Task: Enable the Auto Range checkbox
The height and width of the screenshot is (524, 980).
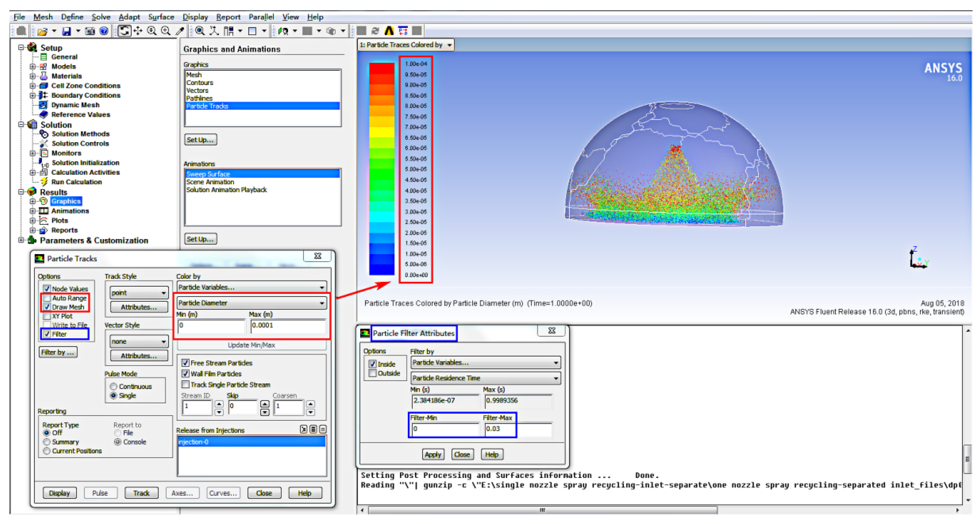Action: pos(47,298)
